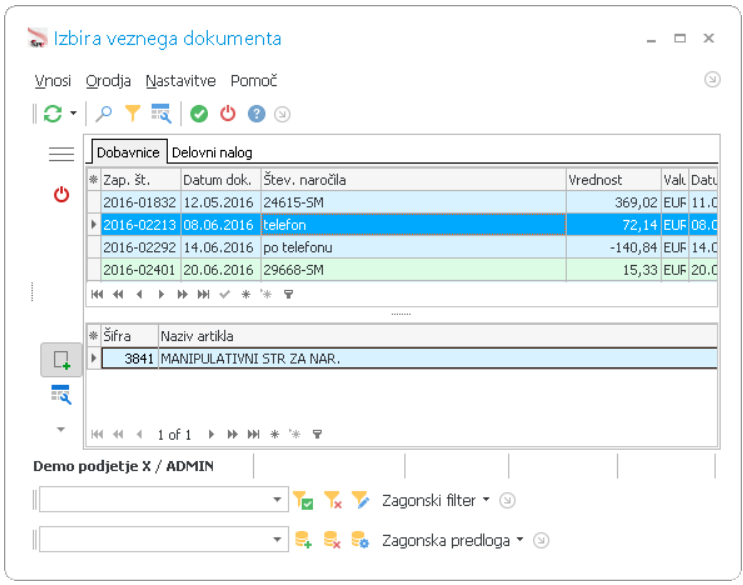Screen dimensions: 743x585
Task: Go to last record in upper grid navigator
Action: 204,295
